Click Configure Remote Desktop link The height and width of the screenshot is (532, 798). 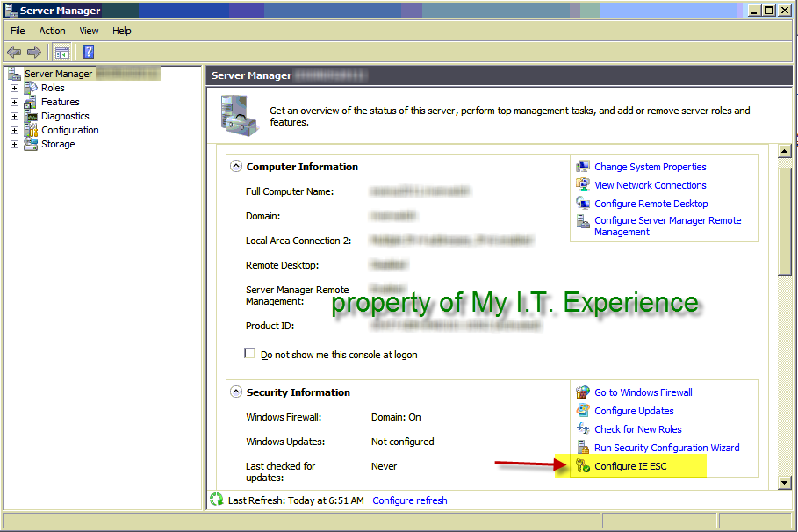(x=651, y=204)
